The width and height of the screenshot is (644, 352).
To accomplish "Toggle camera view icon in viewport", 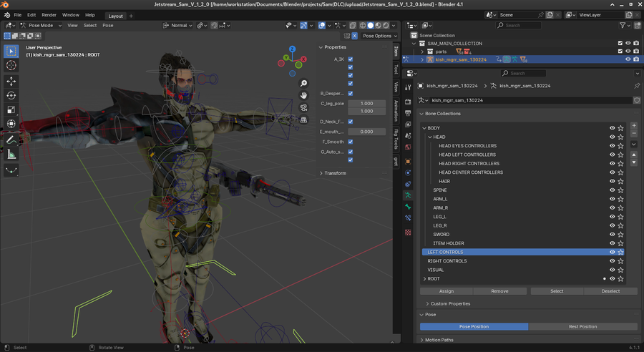I will click(303, 107).
